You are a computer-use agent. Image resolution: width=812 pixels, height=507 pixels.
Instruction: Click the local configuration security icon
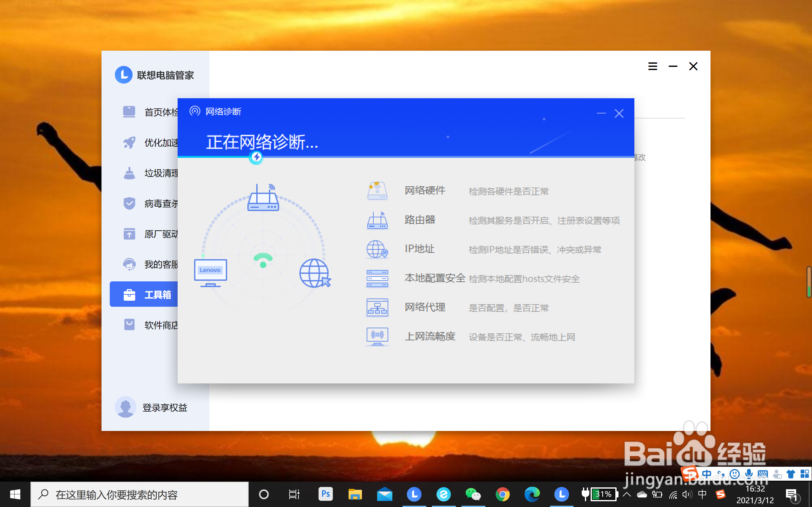tap(377, 278)
